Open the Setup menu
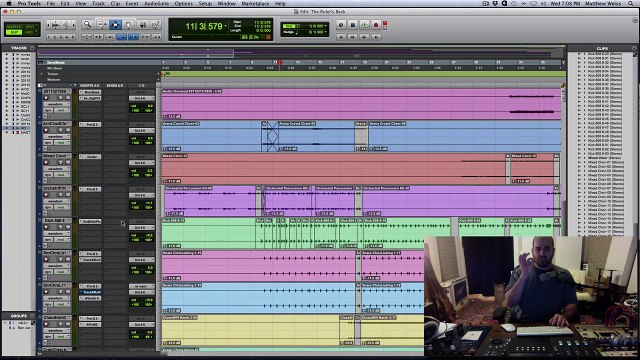The width and height of the screenshot is (640, 360). [205, 3]
